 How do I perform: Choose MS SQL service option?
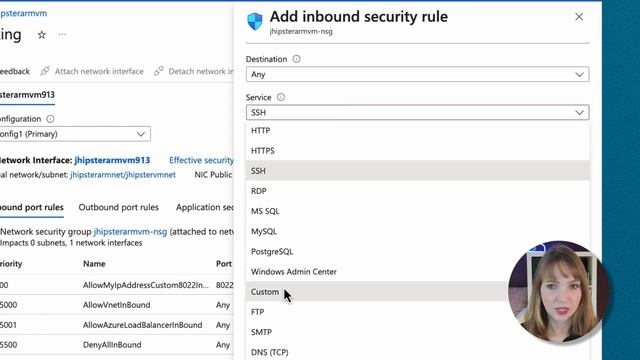coord(417,211)
